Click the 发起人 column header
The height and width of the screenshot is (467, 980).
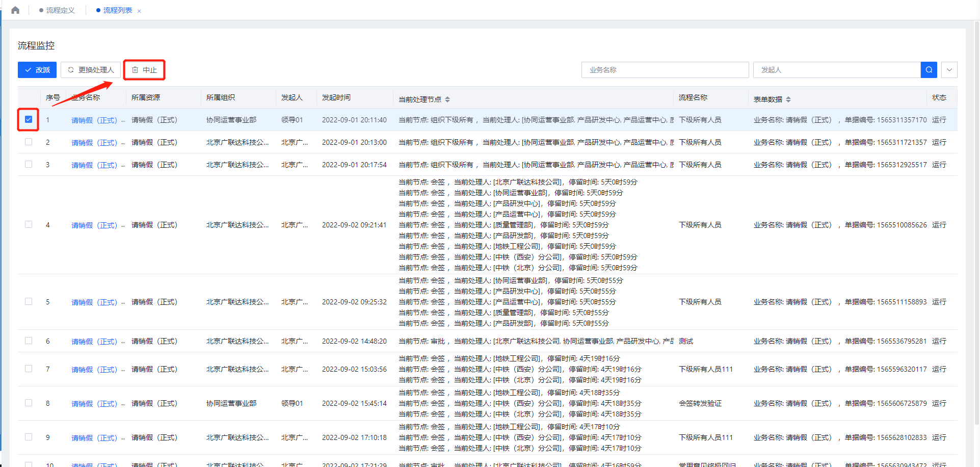[292, 97]
